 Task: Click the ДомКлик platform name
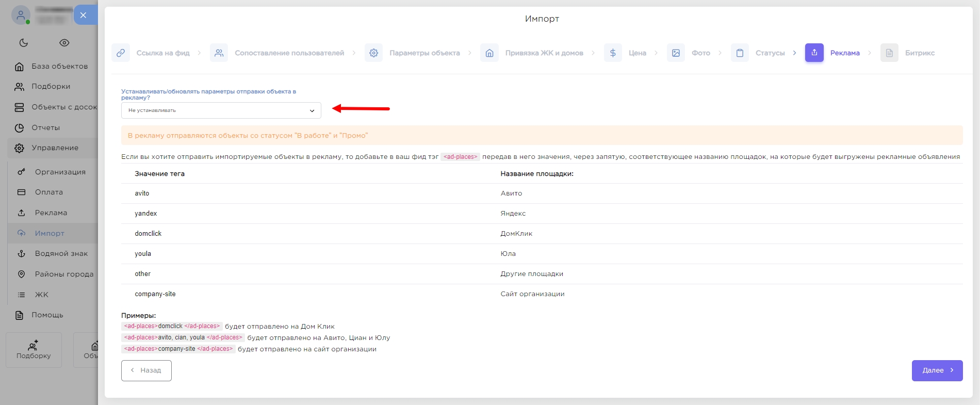[x=516, y=234]
